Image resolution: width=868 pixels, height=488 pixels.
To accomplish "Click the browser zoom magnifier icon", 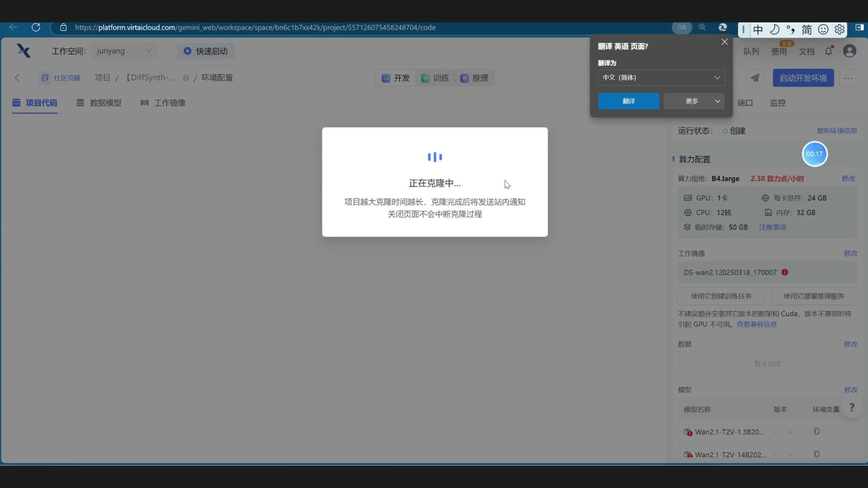I will [702, 27].
